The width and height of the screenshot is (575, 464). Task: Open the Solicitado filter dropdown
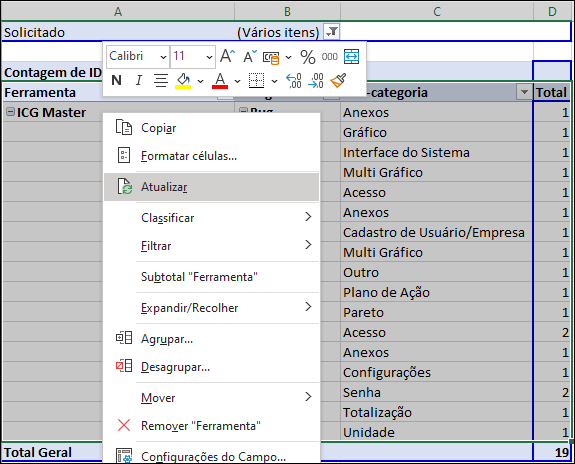click(332, 32)
